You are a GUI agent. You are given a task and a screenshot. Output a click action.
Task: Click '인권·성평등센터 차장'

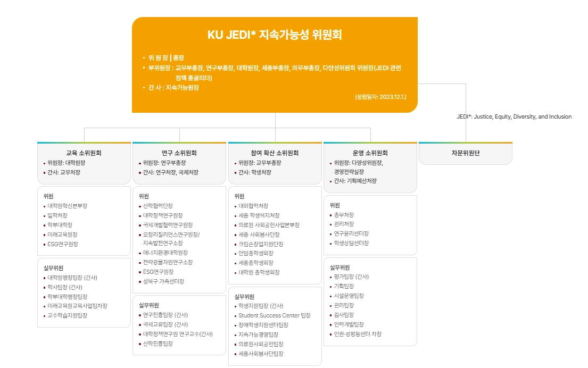(358, 334)
